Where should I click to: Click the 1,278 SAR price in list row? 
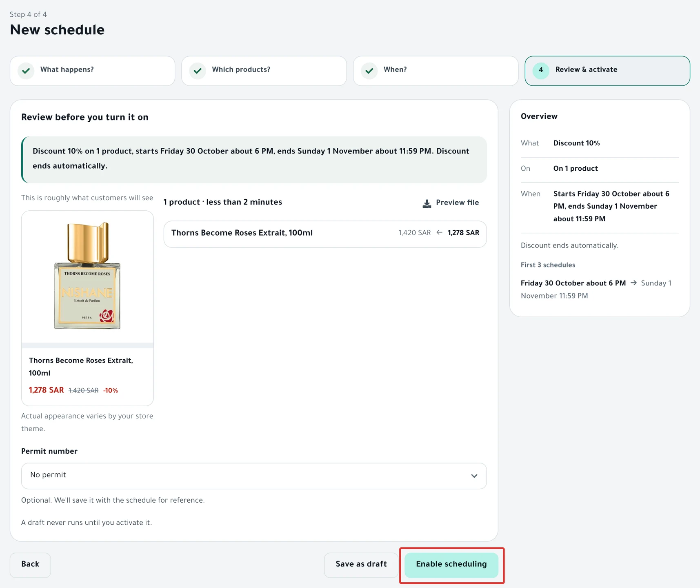(x=463, y=233)
